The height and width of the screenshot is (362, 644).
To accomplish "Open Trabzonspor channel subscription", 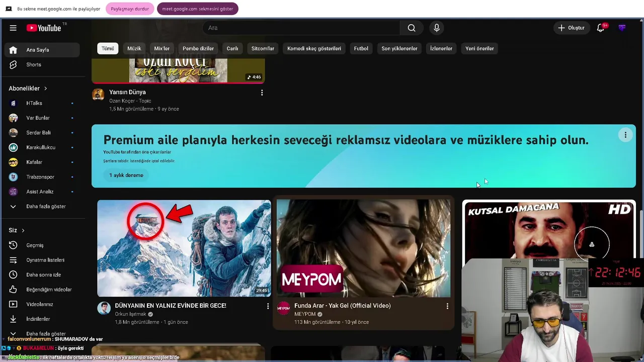I will point(42,177).
